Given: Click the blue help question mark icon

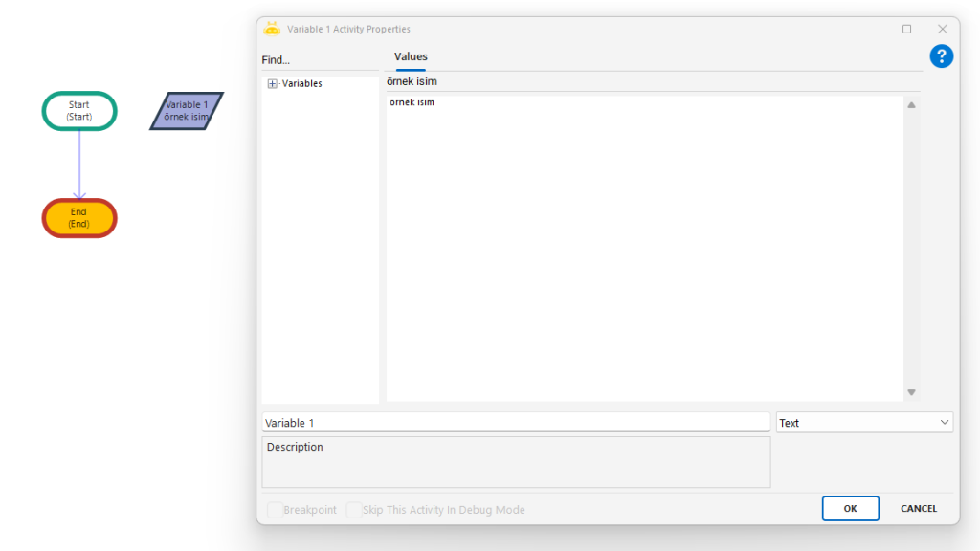Looking at the screenshot, I should tap(941, 56).
